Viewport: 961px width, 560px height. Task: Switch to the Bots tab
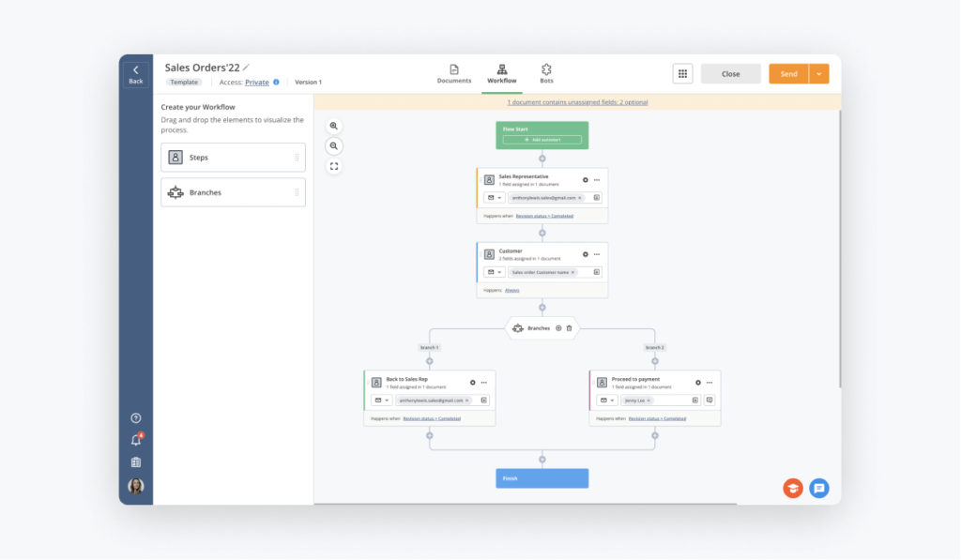tap(546, 74)
